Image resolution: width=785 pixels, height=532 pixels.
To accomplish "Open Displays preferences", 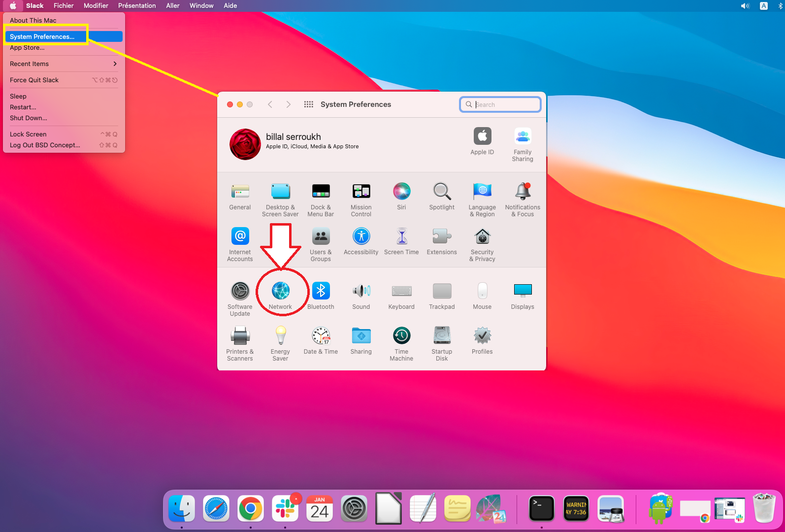I will pos(523,291).
